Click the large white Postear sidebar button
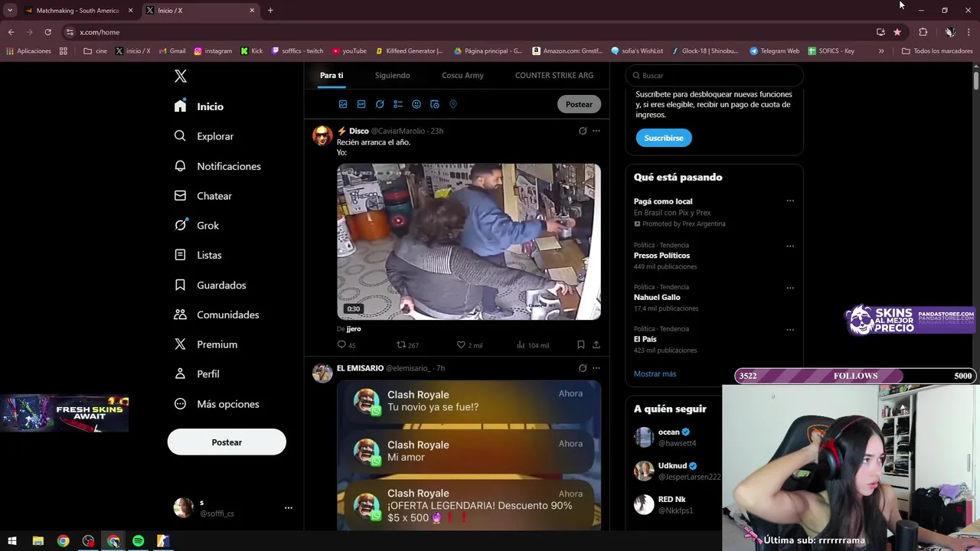Screen dimensions: 980x551 click(227, 442)
